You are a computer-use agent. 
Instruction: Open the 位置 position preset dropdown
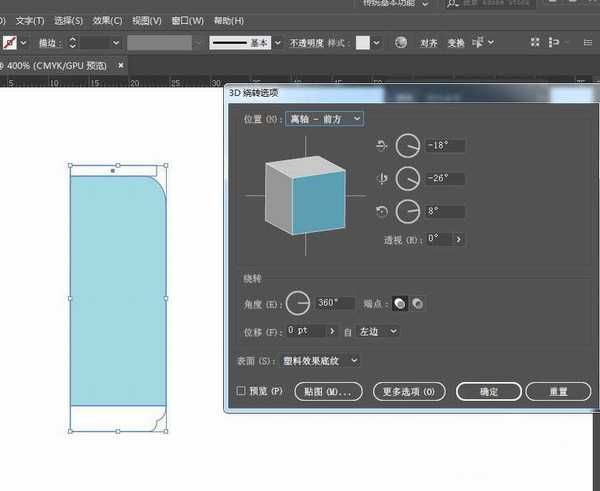coord(324,119)
